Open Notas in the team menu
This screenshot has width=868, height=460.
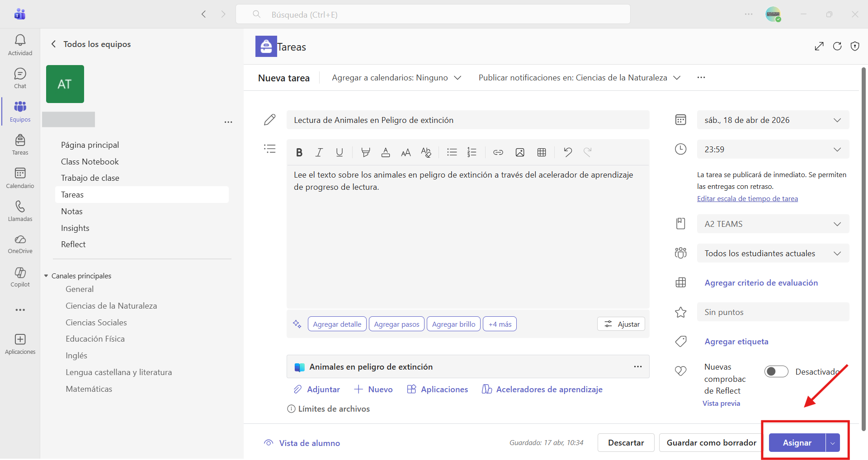click(72, 211)
